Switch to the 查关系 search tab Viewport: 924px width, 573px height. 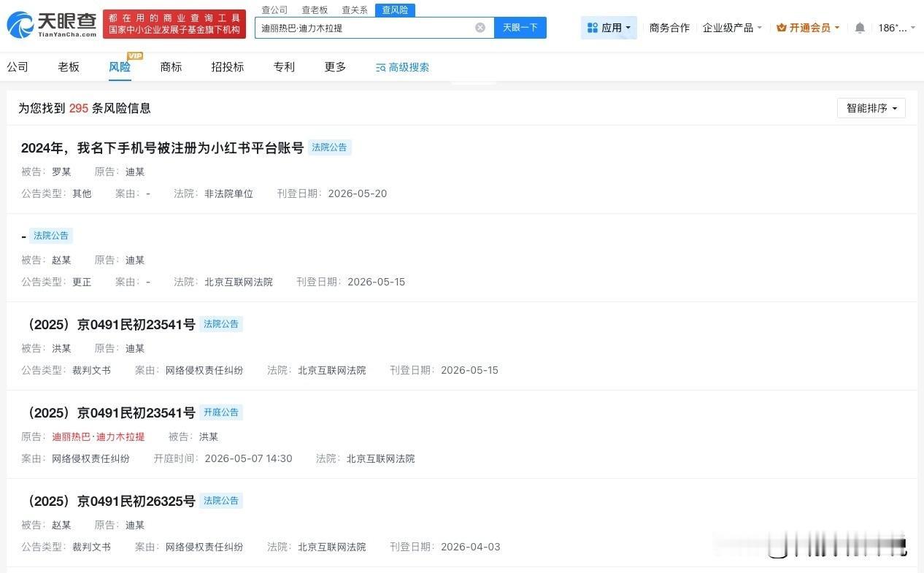point(355,9)
